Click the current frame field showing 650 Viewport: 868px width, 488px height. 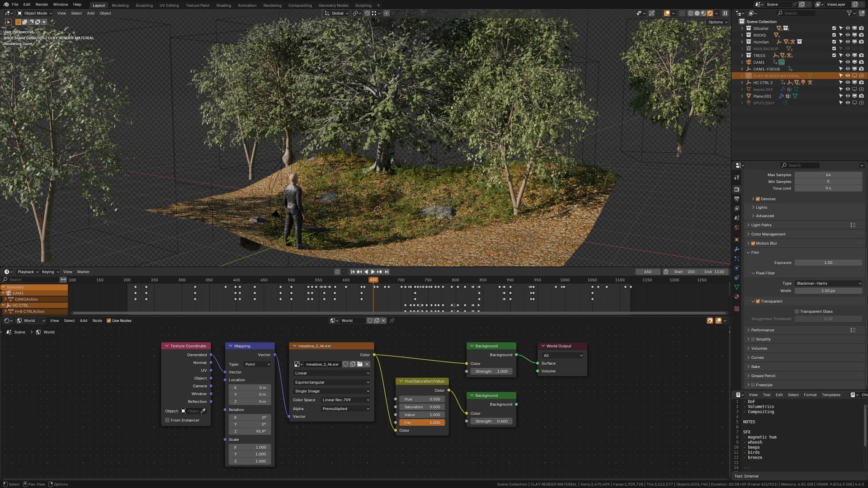pos(648,272)
